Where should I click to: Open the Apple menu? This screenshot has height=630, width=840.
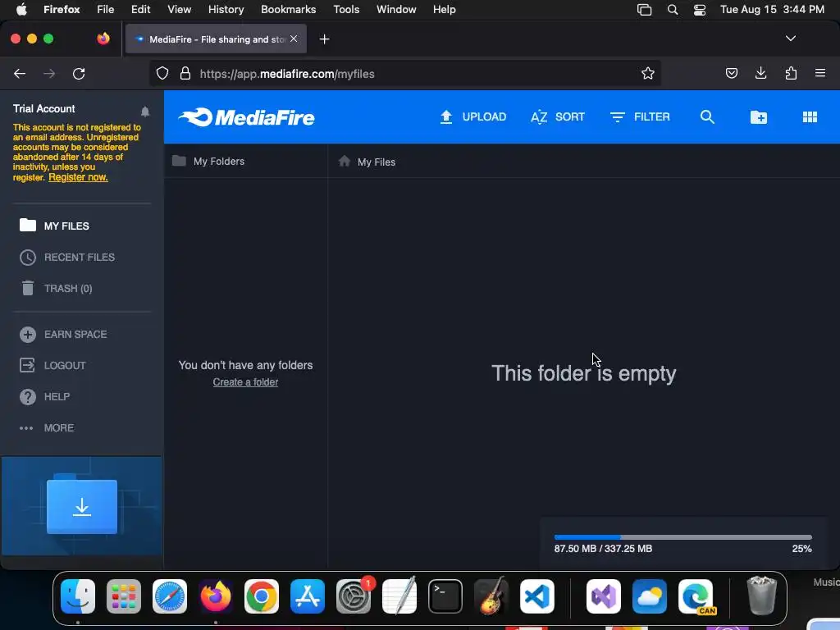pyautogui.click(x=21, y=10)
